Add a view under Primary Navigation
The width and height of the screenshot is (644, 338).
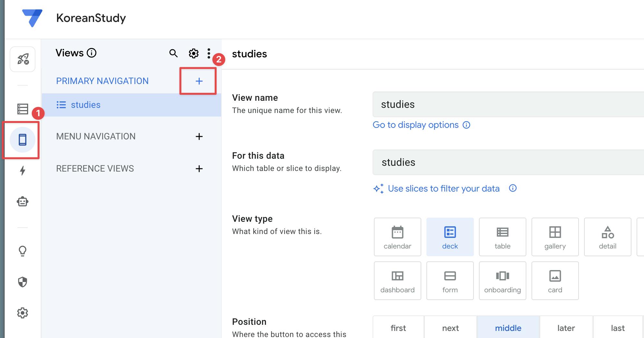coord(199,81)
